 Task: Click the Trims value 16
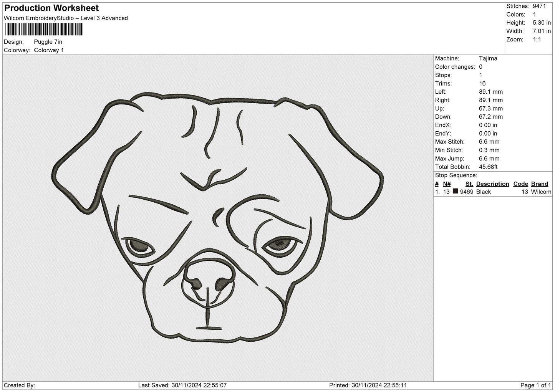click(x=482, y=84)
